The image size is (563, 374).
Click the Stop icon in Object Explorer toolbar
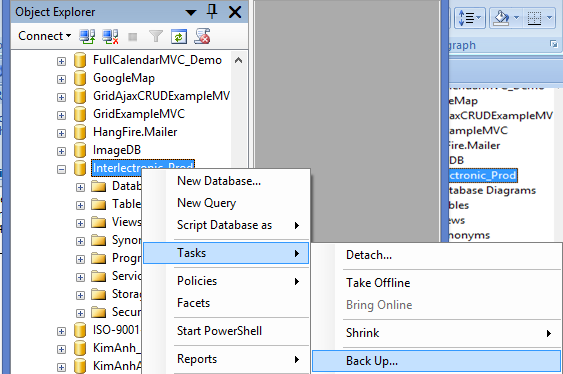(133, 37)
